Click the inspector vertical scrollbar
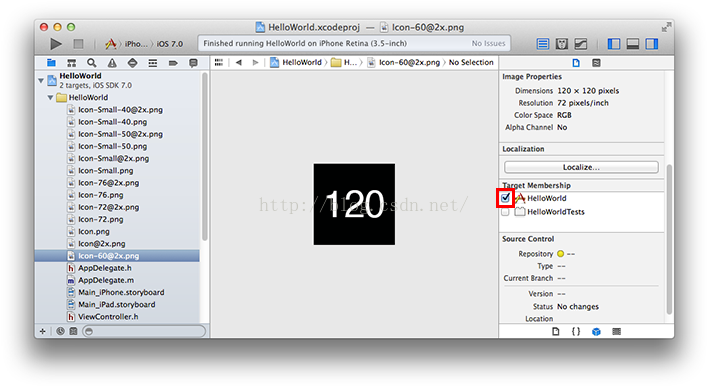Screen dimensions: 710x389 click(669, 239)
